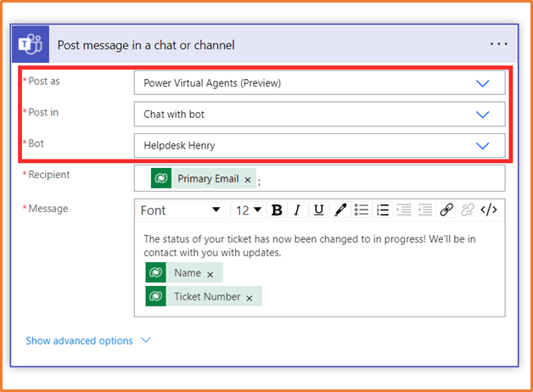533x392 pixels.
Task: Switch to HTML code view
Action: coord(489,210)
